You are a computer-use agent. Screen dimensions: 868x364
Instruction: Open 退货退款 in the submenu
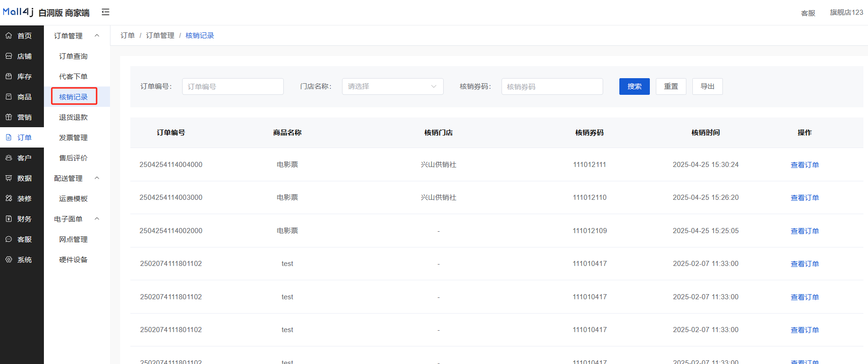point(73,117)
